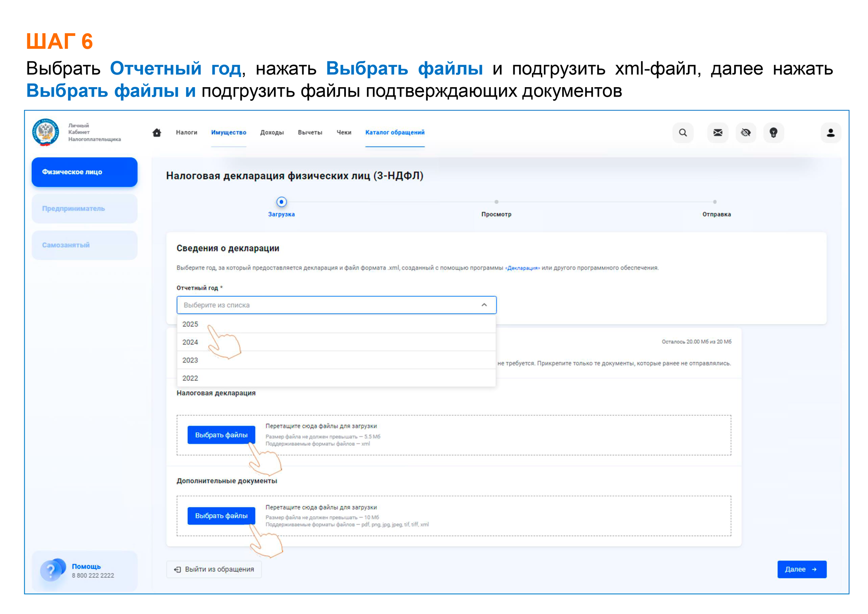868x614 pixels.
Task: Open search in the top panel
Action: tap(683, 133)
